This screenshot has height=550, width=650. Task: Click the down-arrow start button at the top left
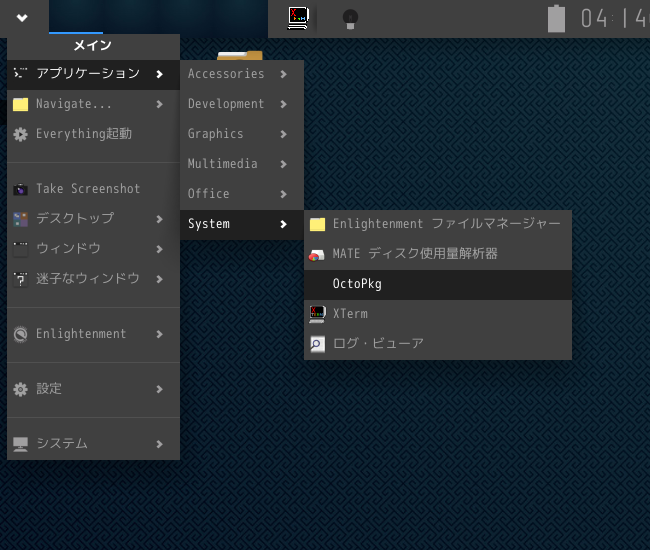[x=22, y=18]
